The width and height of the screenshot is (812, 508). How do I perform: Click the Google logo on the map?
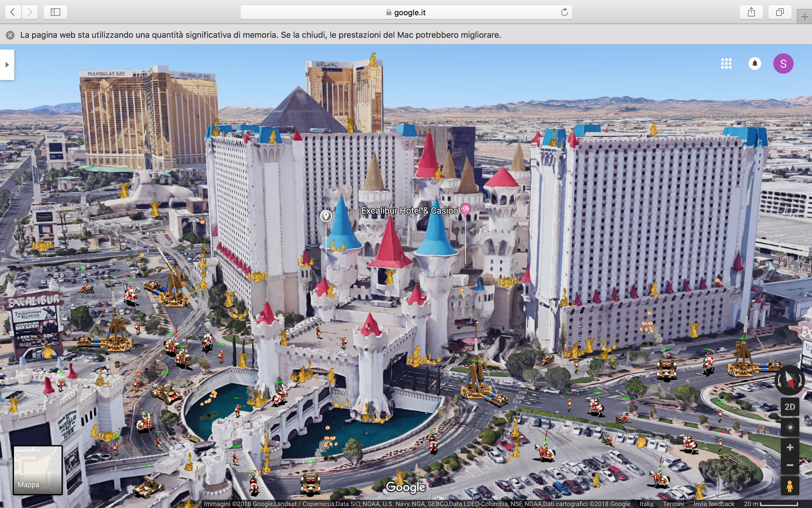click(406, 487)
